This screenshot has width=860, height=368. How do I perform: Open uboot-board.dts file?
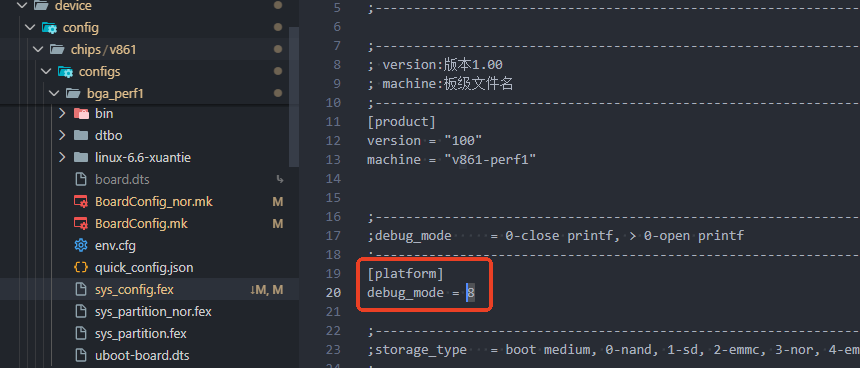[142, 355]
